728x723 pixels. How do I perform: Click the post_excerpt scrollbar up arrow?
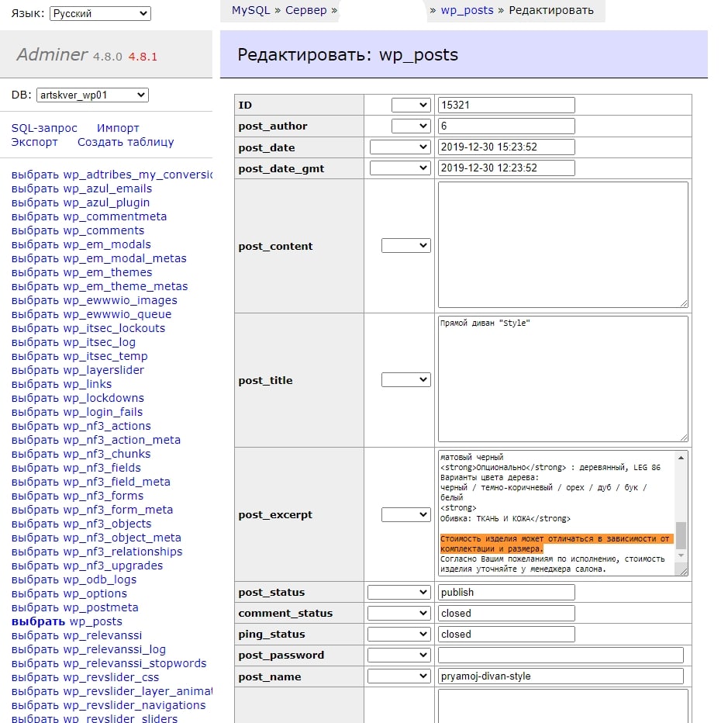[681, 458]
